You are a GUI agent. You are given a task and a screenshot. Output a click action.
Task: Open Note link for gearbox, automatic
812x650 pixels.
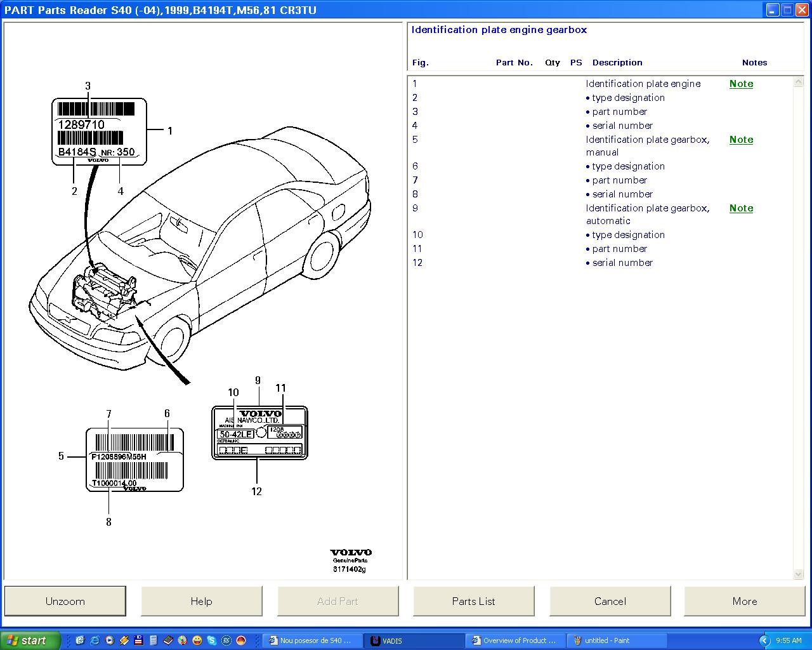(741, 208)
